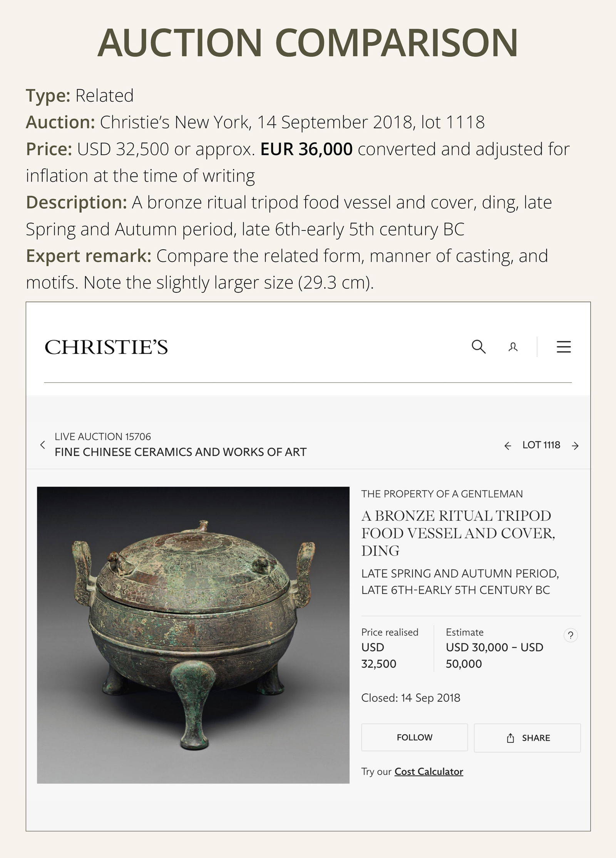Expand the LOT 1118 navigation control

click(x=541, y=445)
